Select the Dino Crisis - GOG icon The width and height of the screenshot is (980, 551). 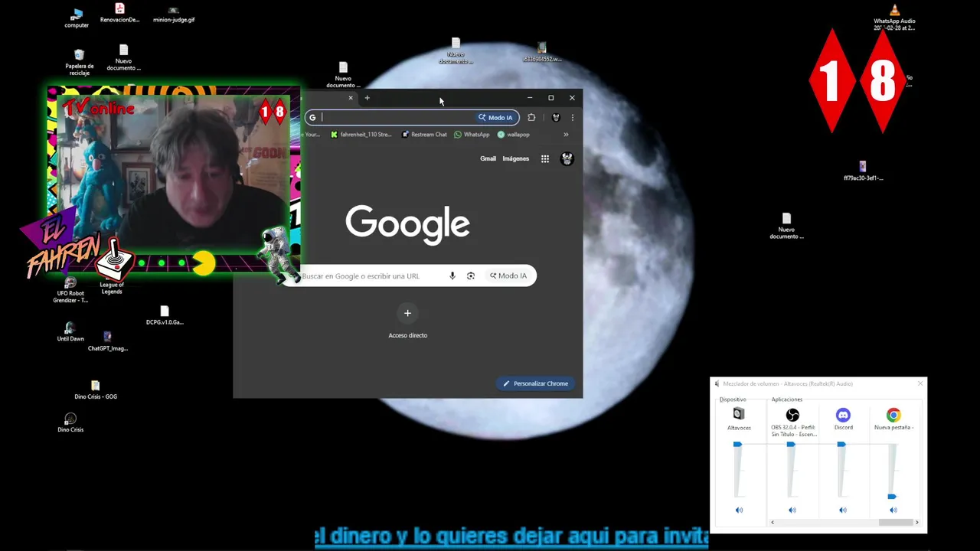click(96, 390)
